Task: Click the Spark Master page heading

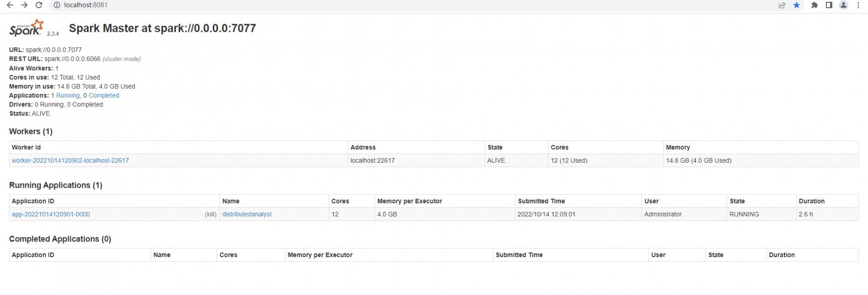Action: [162, 28]
